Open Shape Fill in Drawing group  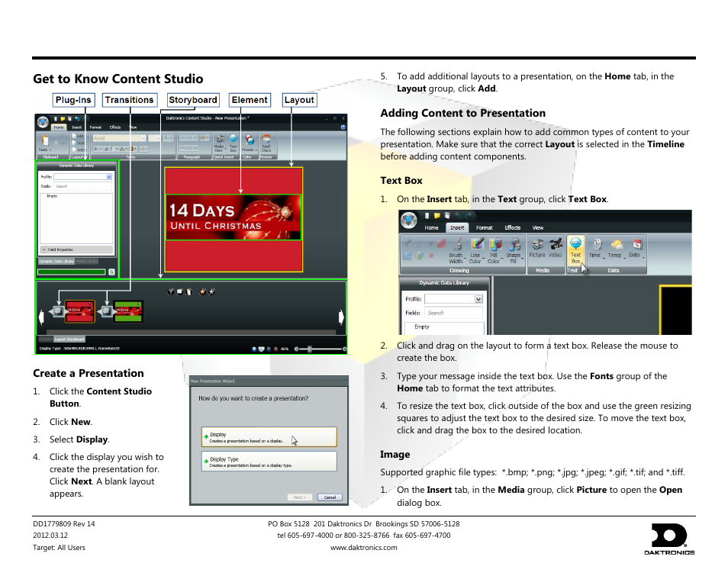coord(514,251)
